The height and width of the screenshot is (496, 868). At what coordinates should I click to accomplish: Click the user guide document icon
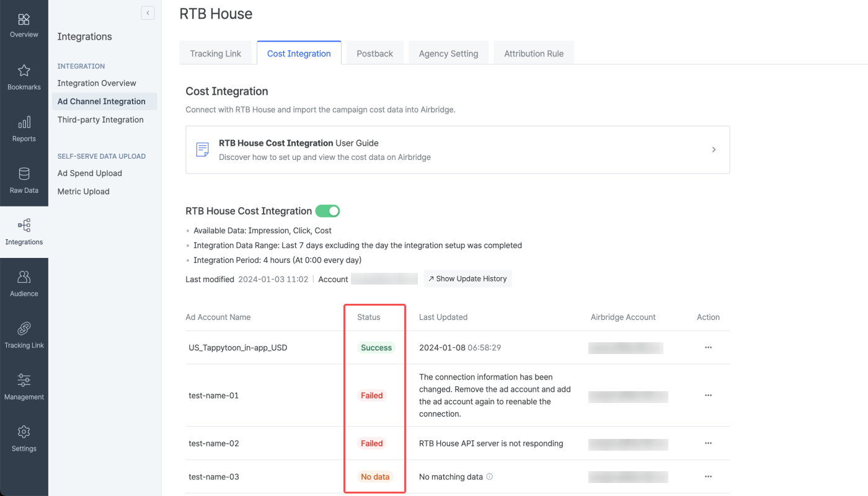[202, 149]
